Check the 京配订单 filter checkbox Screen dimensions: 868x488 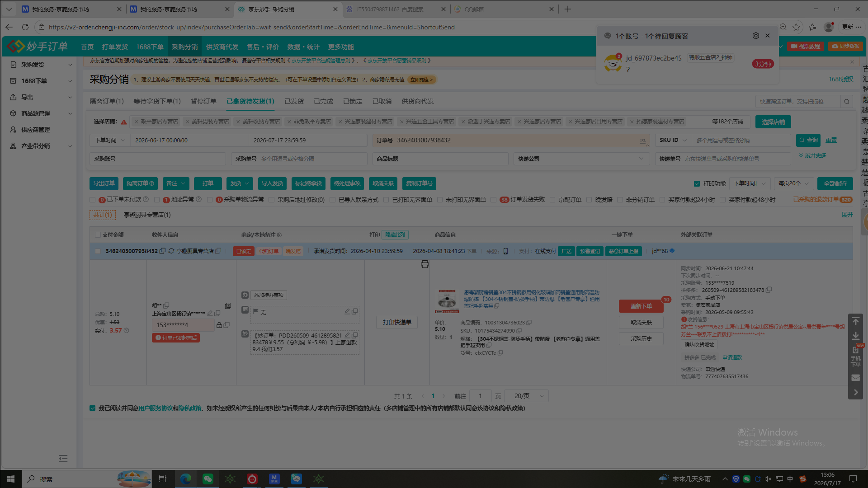click(x=552, y=200)
